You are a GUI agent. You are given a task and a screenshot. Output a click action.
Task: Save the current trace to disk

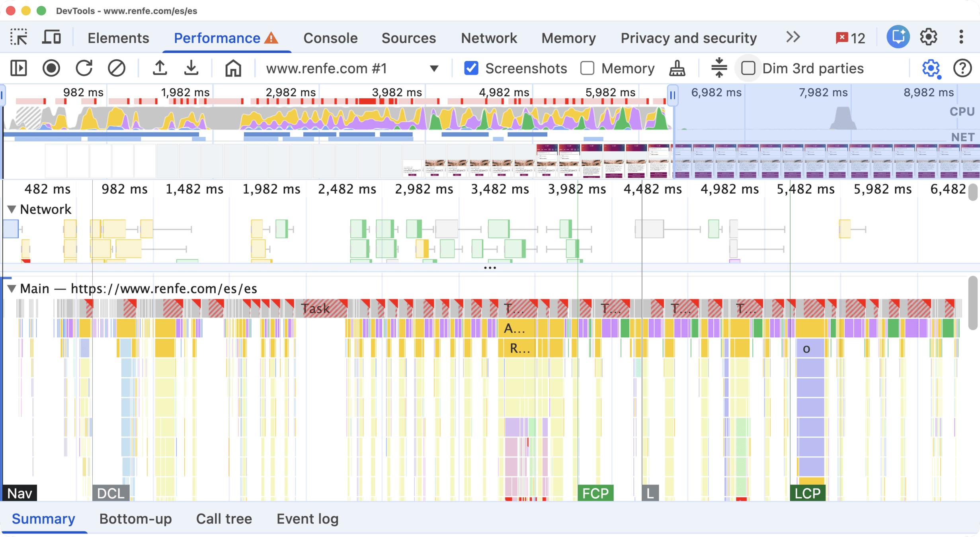(192, 68)
